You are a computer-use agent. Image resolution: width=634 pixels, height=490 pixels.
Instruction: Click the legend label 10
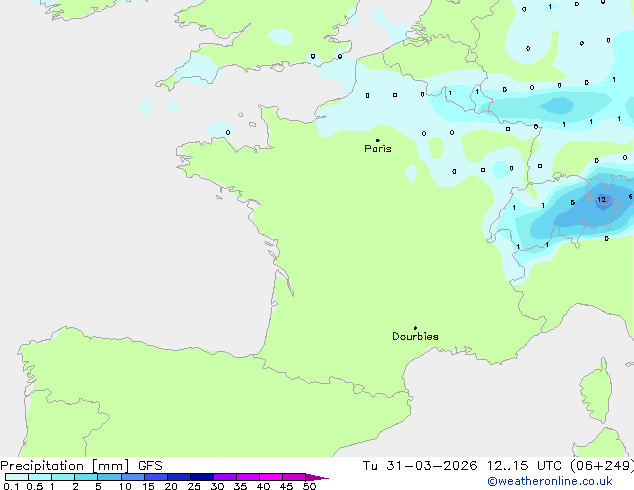coord(125,486)
